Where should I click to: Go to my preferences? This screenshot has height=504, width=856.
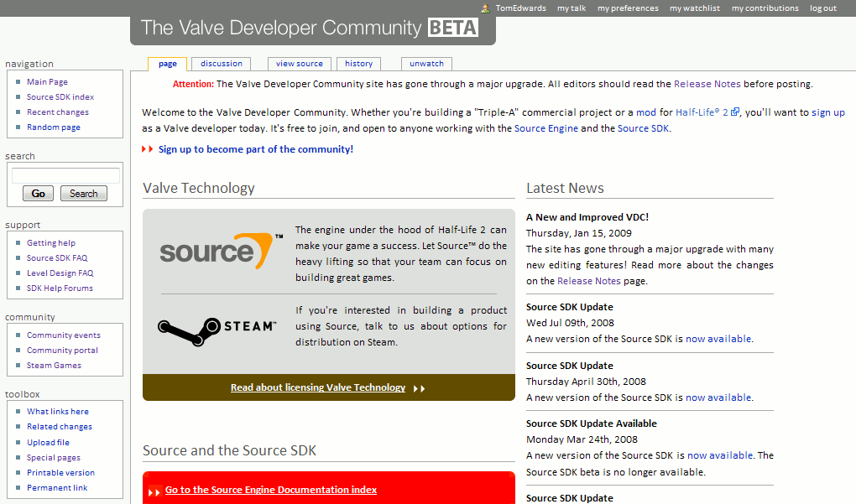click(x=628, y=8)
